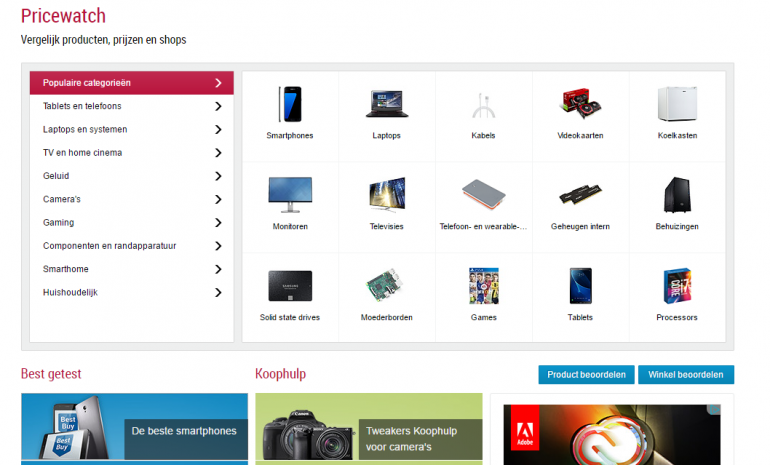Viewport: 770px width, 465px height.
Task: Open Tweakers Koophulp voor camera's banner
Action: tap(369, 429)
